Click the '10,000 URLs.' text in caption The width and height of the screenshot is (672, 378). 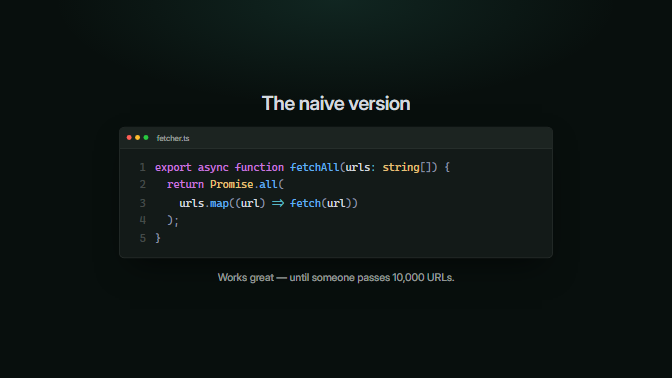(x=423, y=277)
